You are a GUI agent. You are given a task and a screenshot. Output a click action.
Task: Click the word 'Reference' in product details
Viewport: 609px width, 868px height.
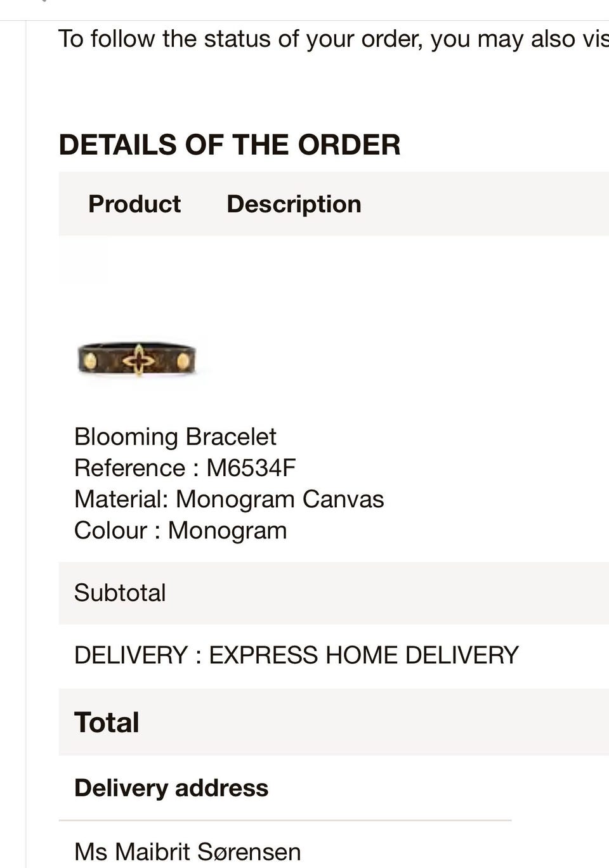click(129, 468)
